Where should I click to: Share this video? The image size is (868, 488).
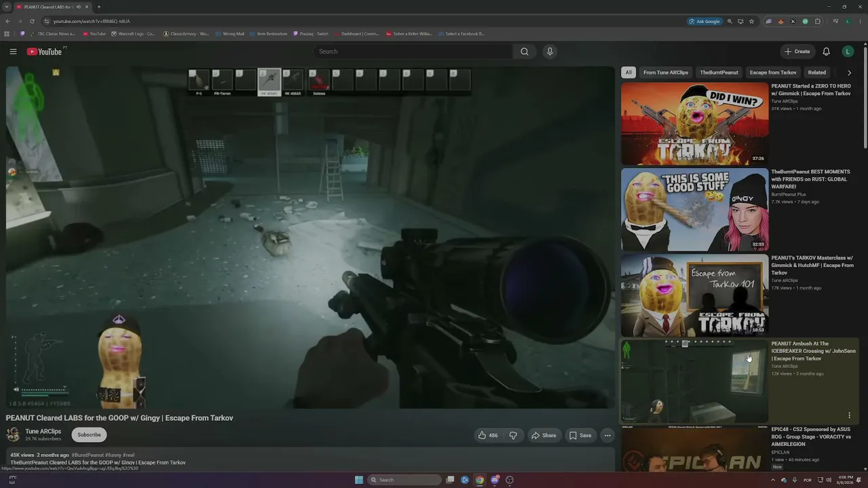pyautogui.click(x=544, y=435)
